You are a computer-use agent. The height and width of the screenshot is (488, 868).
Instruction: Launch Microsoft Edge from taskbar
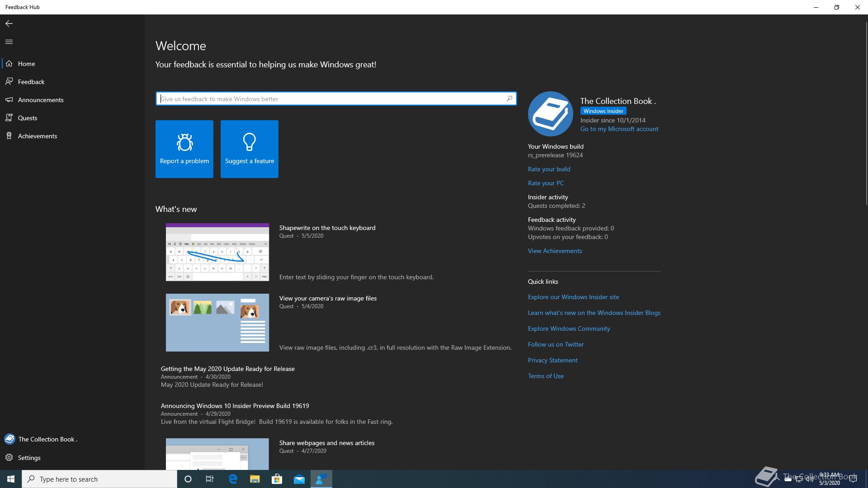click(233, 479)
